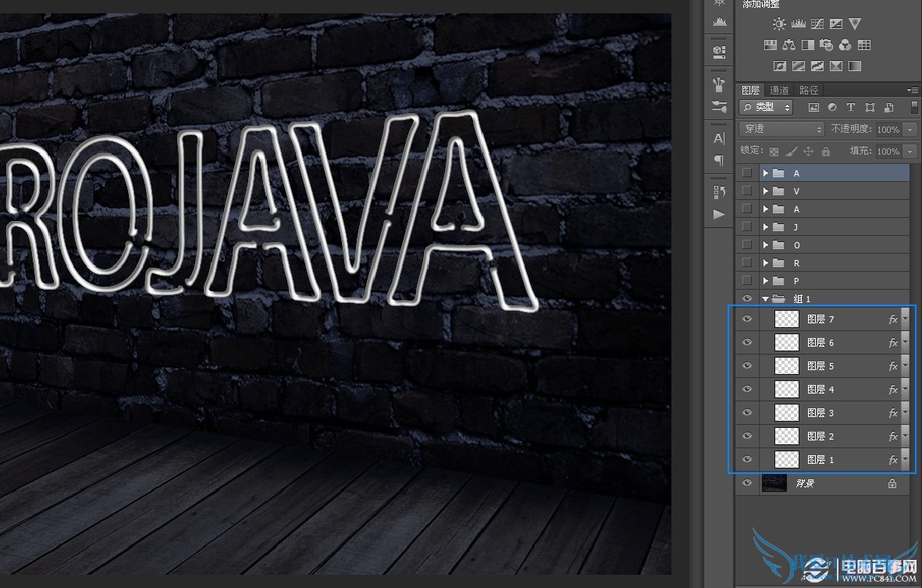Add a Brightness/Contrast adjustment
The width and height of the screenshot is (922, 588).
(779, 24)
